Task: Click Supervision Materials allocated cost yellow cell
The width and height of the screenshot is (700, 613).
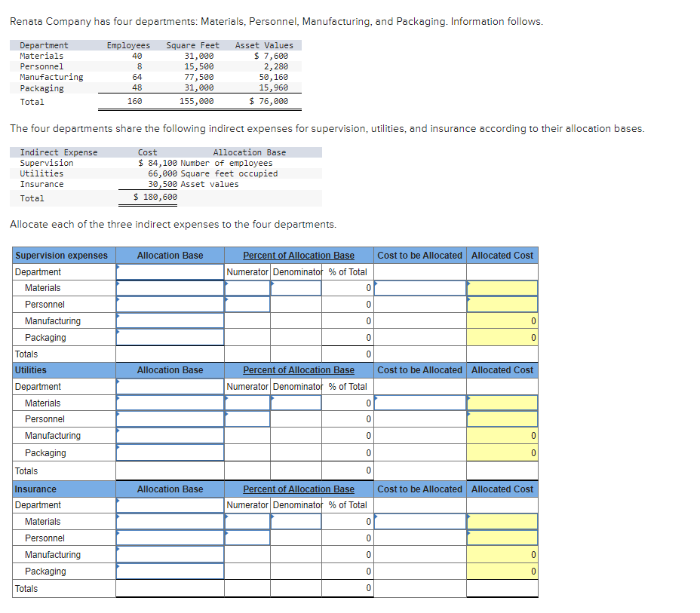Action: tap(502, 288)
